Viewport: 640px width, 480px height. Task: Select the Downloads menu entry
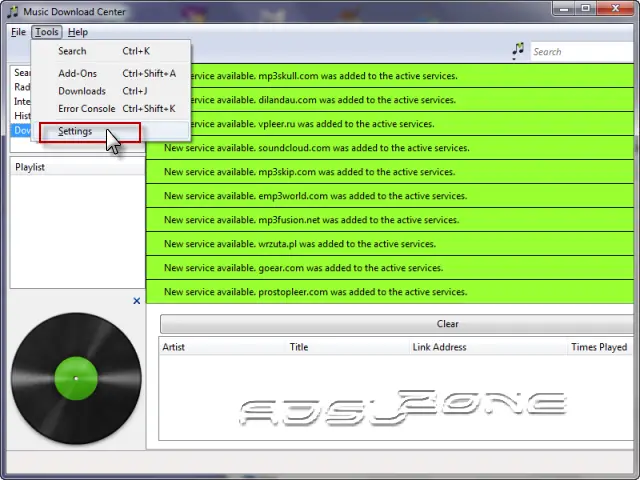(111, 91)
